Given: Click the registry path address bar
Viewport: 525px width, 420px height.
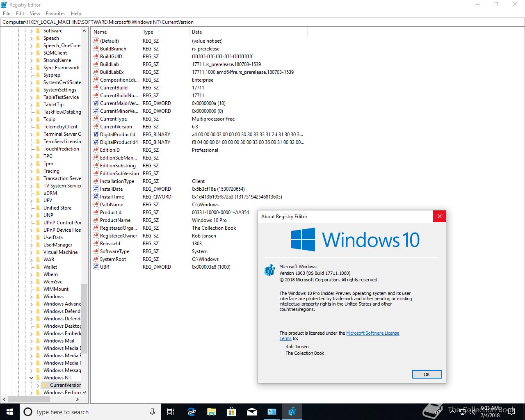Looking at the screenshot, I should click(x=262, y=22).
